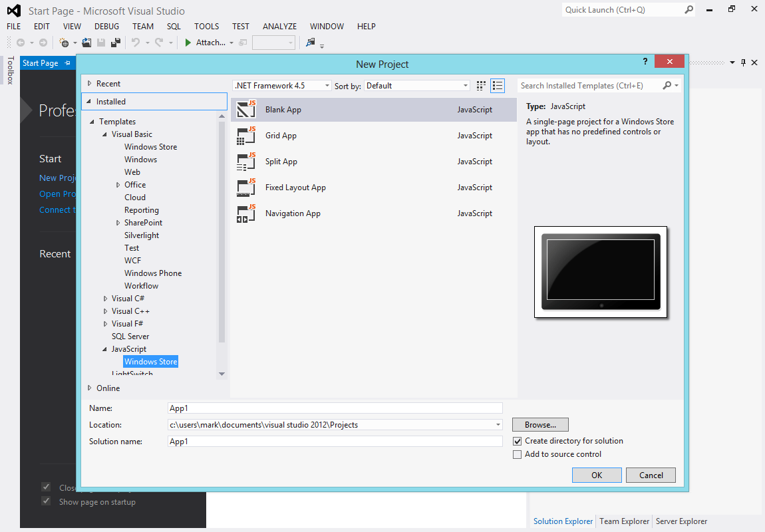
Task: Switch templates to small icons view
Action: [481, 86]
